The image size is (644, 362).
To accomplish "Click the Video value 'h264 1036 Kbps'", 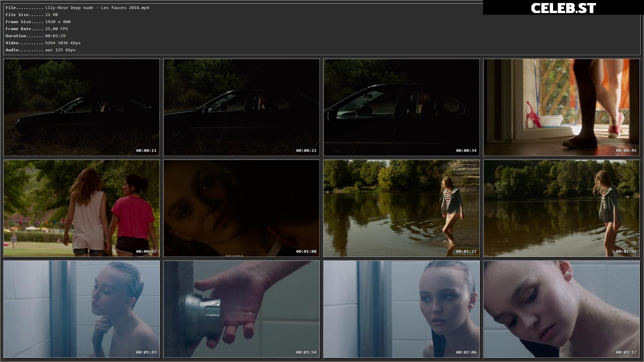I will tap(63, 43).
